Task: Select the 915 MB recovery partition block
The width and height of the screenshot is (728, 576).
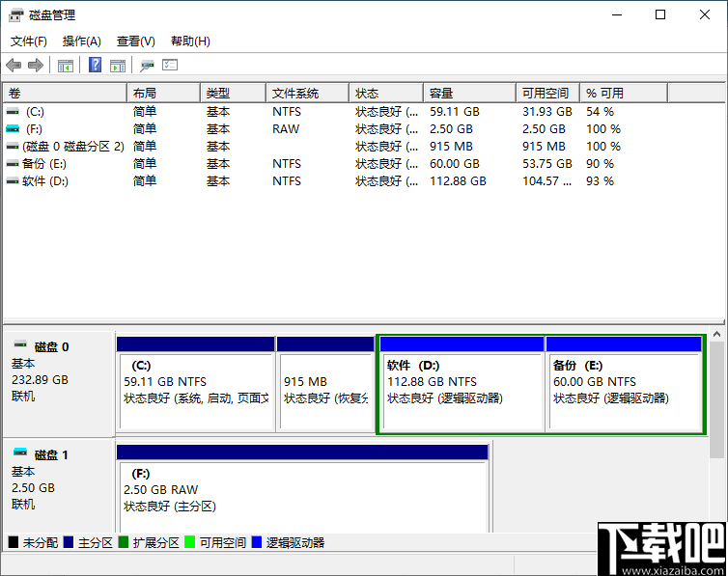Action: click(x=325, y=384)
